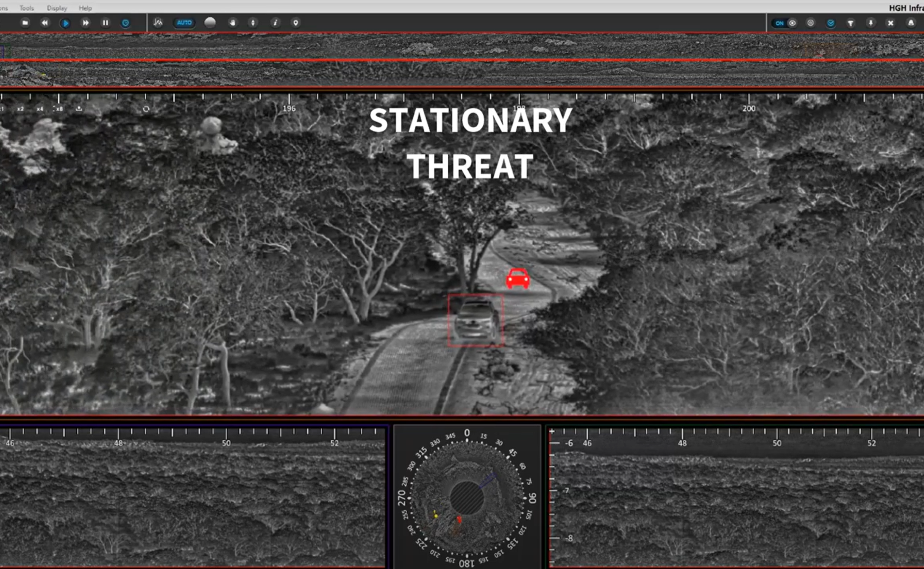
Task: Click the pin icon in the alarm toolbar
Action: [871, 23]
